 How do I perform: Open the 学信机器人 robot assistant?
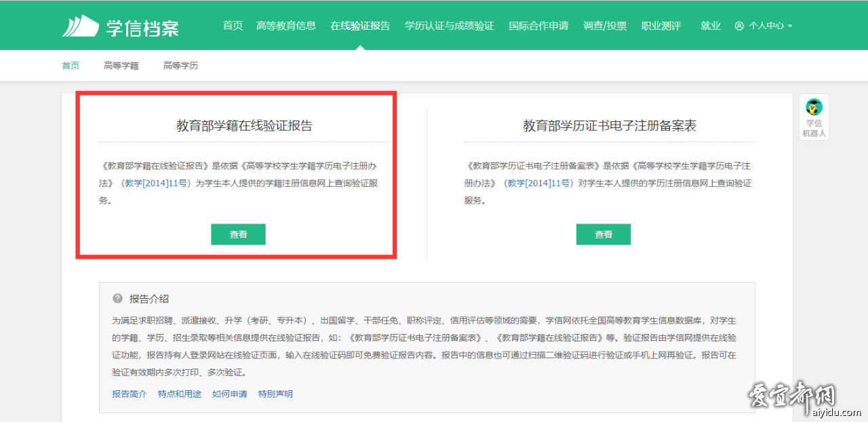pos(814,117)
